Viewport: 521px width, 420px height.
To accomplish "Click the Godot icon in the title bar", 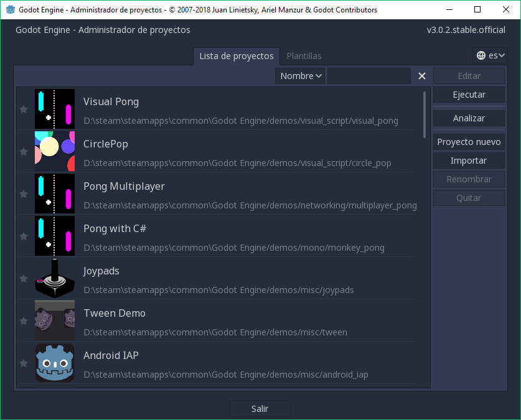I will [10, 9].
